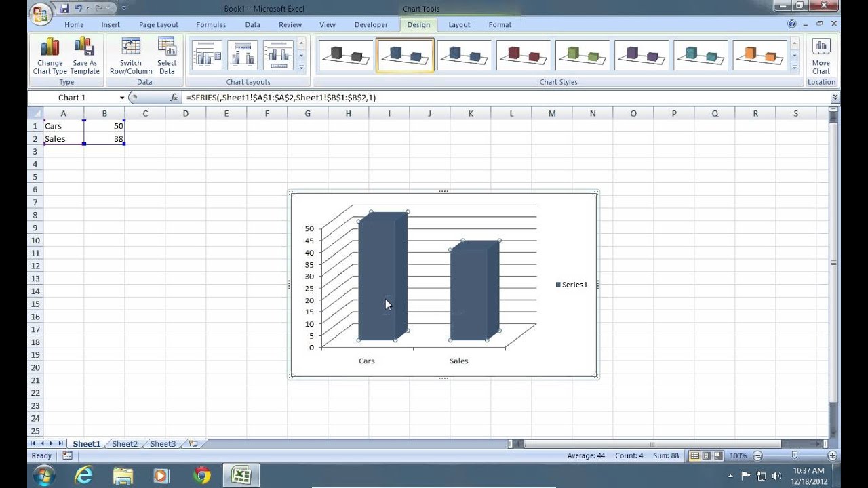Switch to the Sheet2 tab
868x488 pixels.
click(125, 444)
